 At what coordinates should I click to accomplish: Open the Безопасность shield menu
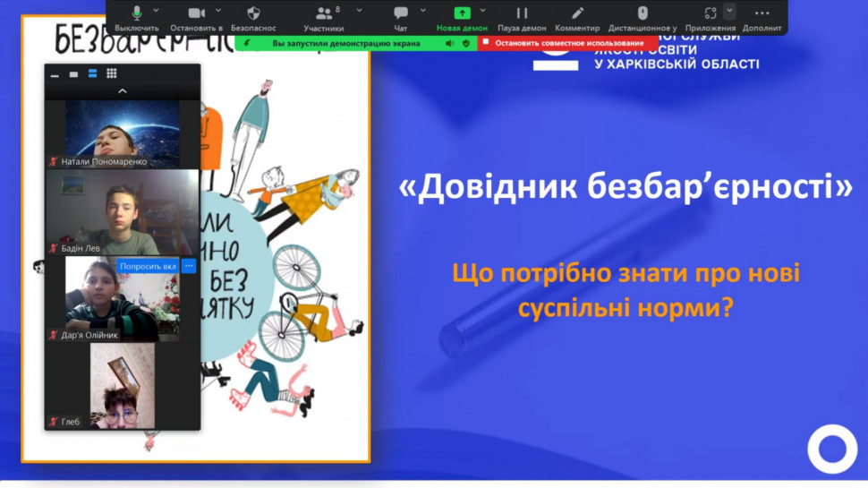click(x=253, y=18)
